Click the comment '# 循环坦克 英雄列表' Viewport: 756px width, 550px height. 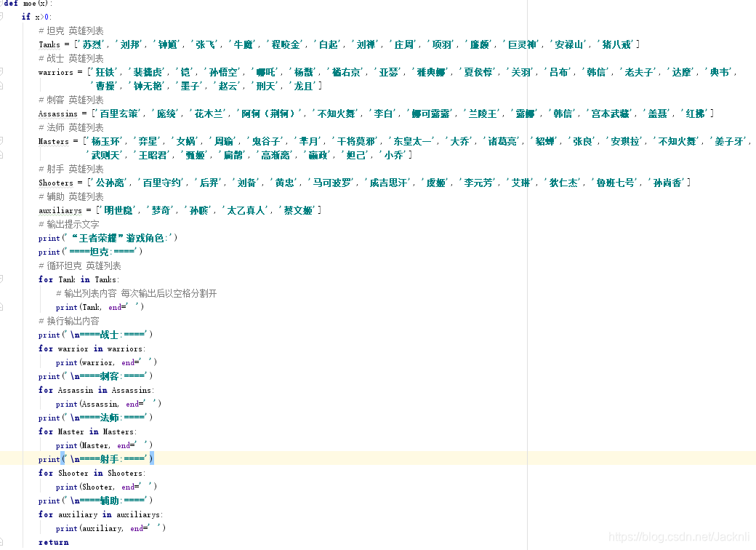tap(79, 266)
